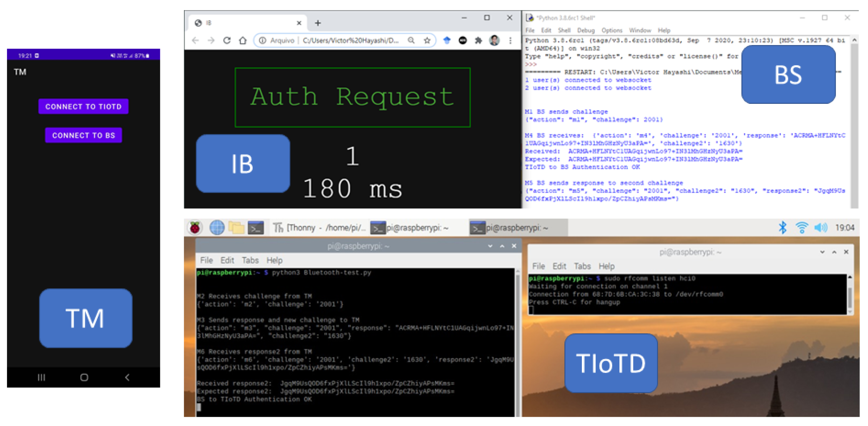Open Tabs menu in left terminal
Image resolution: width=868 pixels, height=426 pixels.
pyautogui.click(x=250, y=260)
